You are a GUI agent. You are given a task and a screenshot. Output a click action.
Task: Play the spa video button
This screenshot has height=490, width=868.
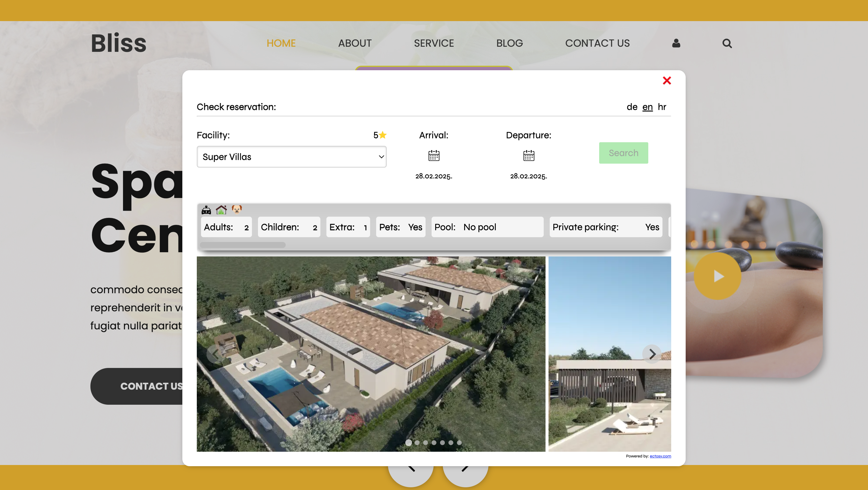[x=717, y=276]
